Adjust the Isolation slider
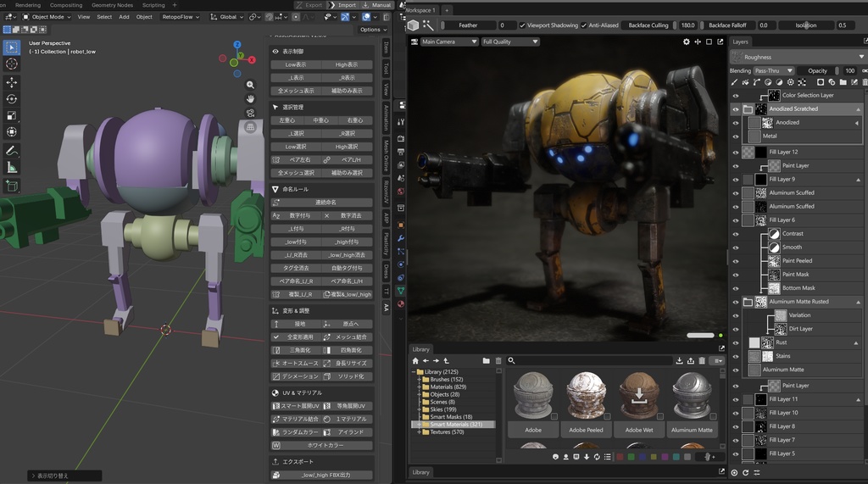This screenshot has width=868, height=484. [806, 25]
